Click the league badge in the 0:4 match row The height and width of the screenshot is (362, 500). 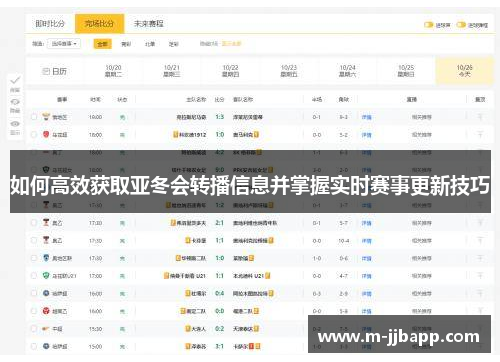tap(46, 293)
